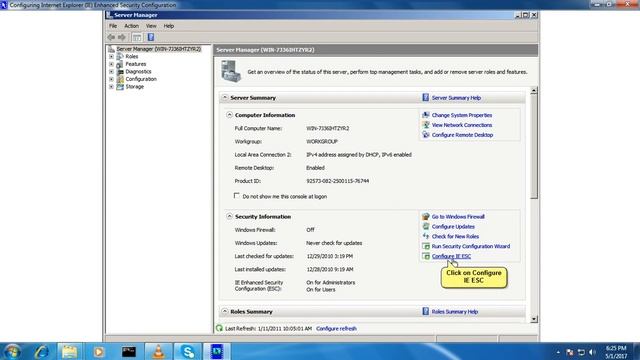Click Security Configuration Wizard icon

point(426,246)
